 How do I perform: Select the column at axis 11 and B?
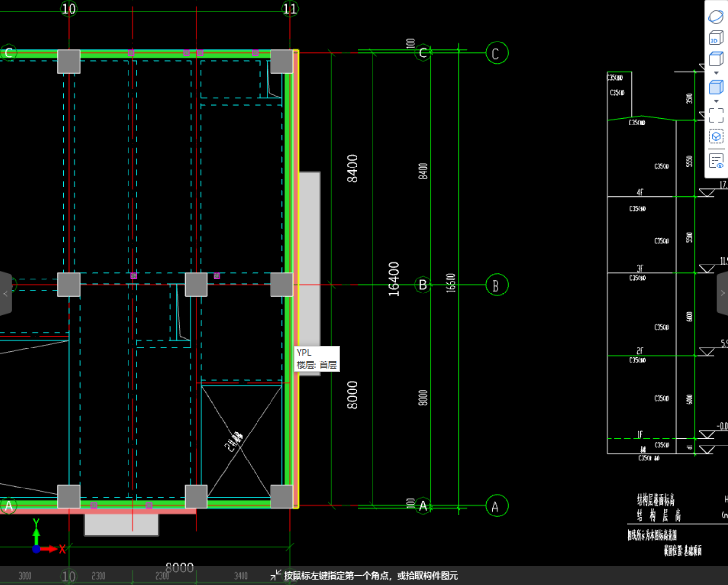[x=282, y=284]
